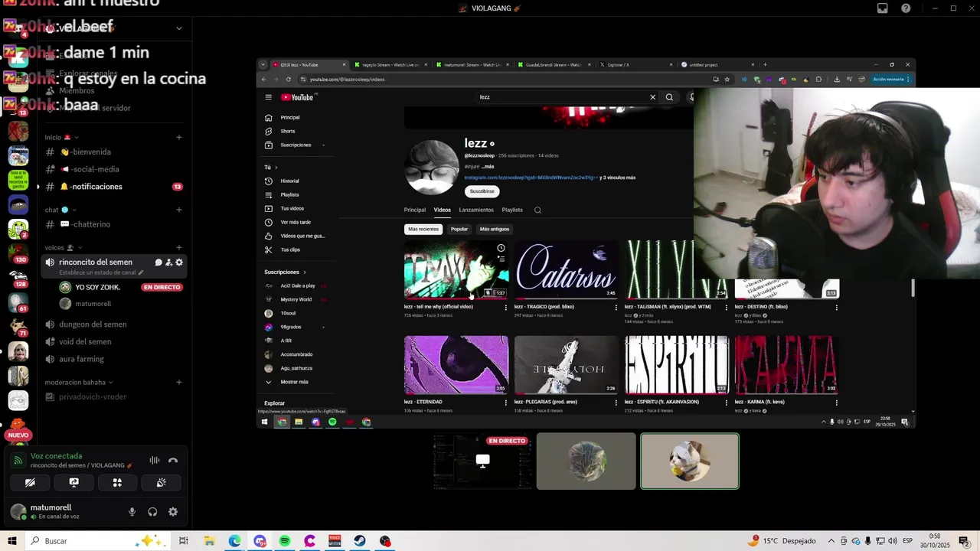The width and height of the screenshot is (980, 551).
Task: Click the Windows taskbar search box
Action: coord(100,541)
